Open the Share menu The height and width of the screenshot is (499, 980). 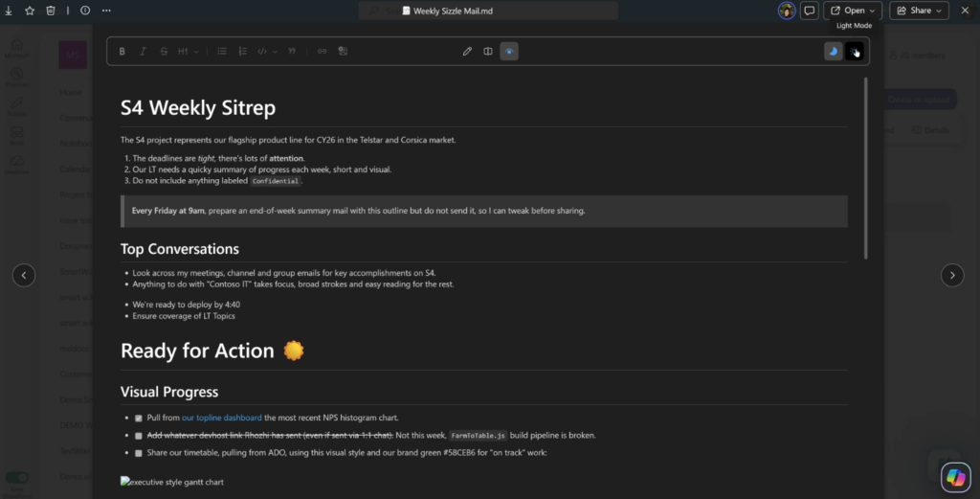pos(919,11)
